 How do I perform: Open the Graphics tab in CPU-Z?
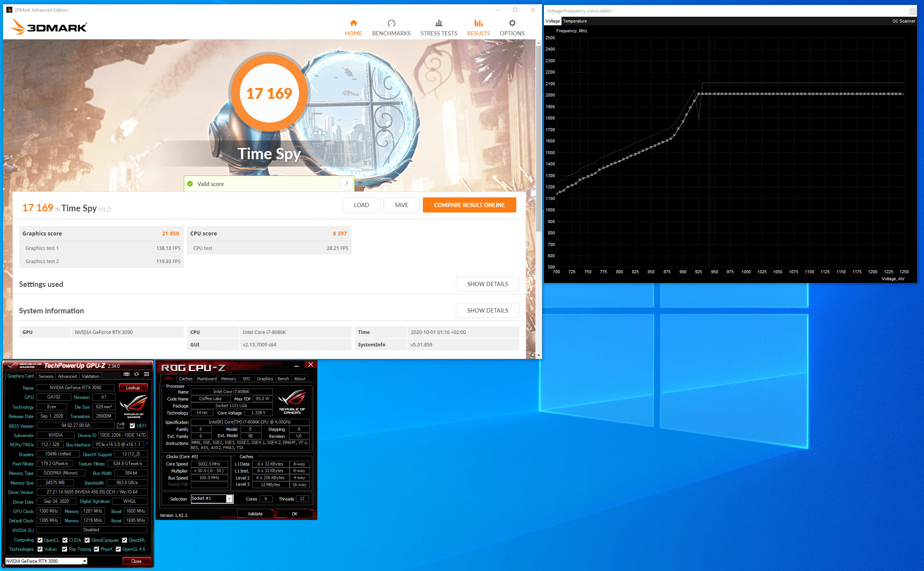(x=265, y=379)
